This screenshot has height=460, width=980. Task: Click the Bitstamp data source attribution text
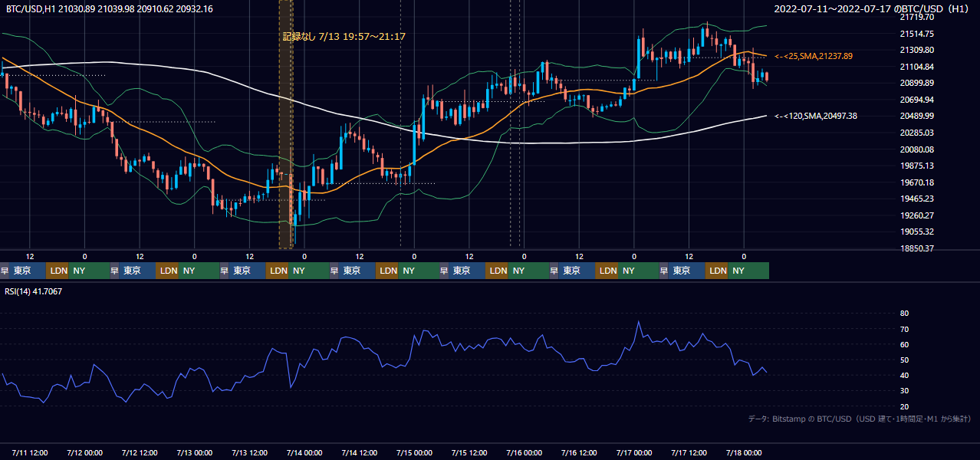pos(860,419)
